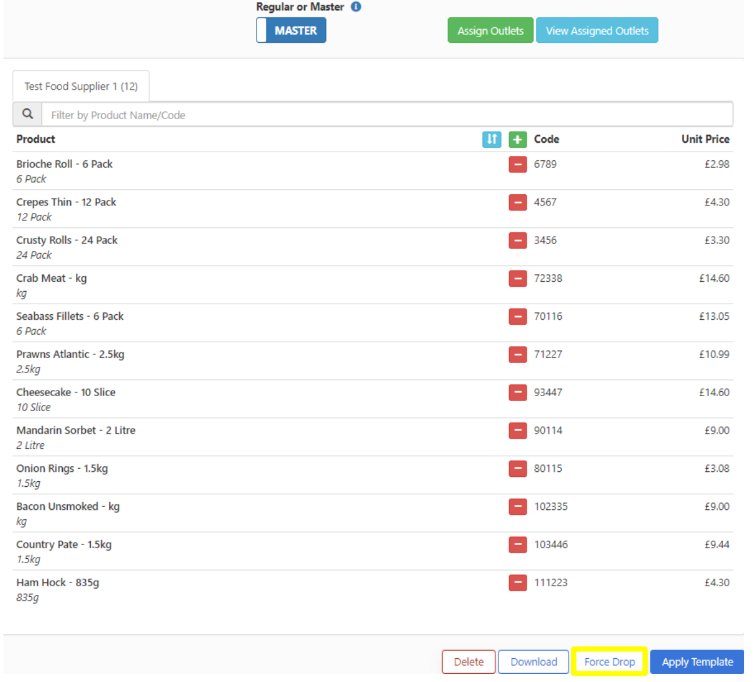This screenshot has height=682, width=756.
Task: Open View Assigned Outlets
Action: tap(597, 31)
